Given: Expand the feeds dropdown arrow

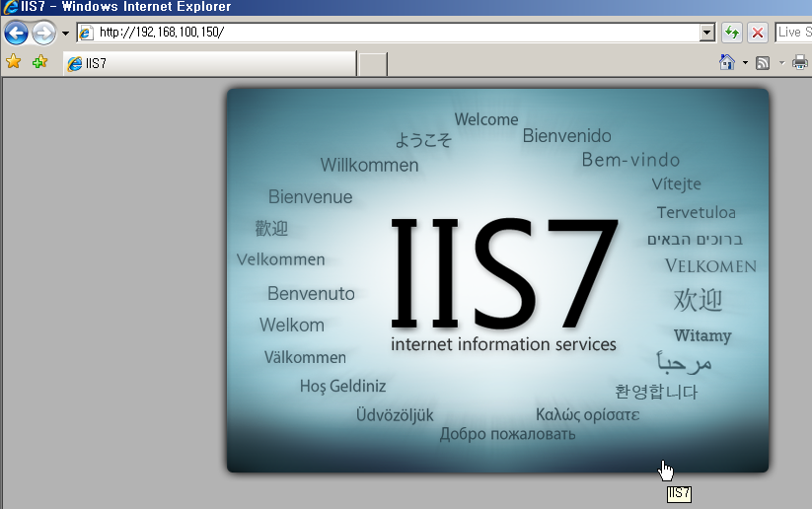Looking at the screenshot, I should [782, 63].
